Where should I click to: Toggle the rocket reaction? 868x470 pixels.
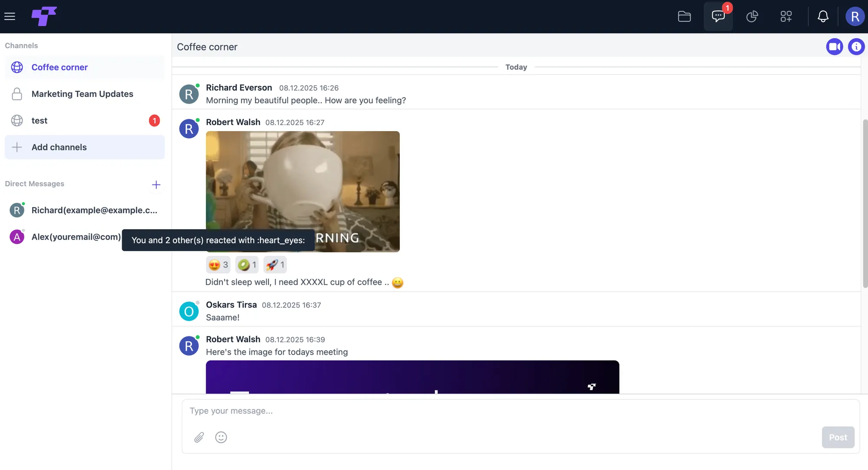click(x=275, y=265)
